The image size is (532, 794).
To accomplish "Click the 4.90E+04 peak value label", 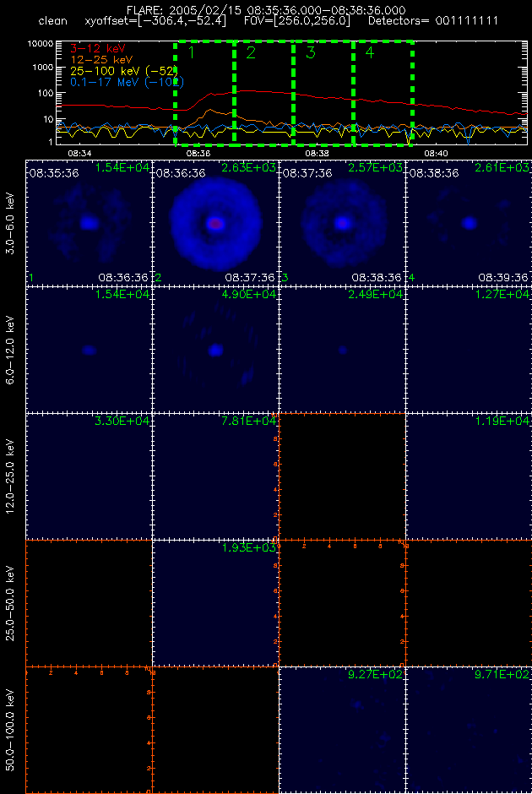I will (x=248, y=294).
